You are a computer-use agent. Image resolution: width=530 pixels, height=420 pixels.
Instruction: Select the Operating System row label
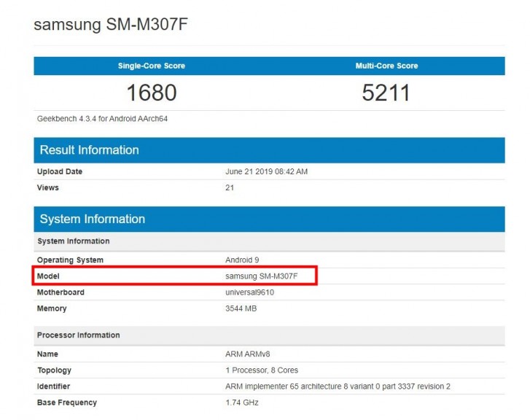click(70, 260)
